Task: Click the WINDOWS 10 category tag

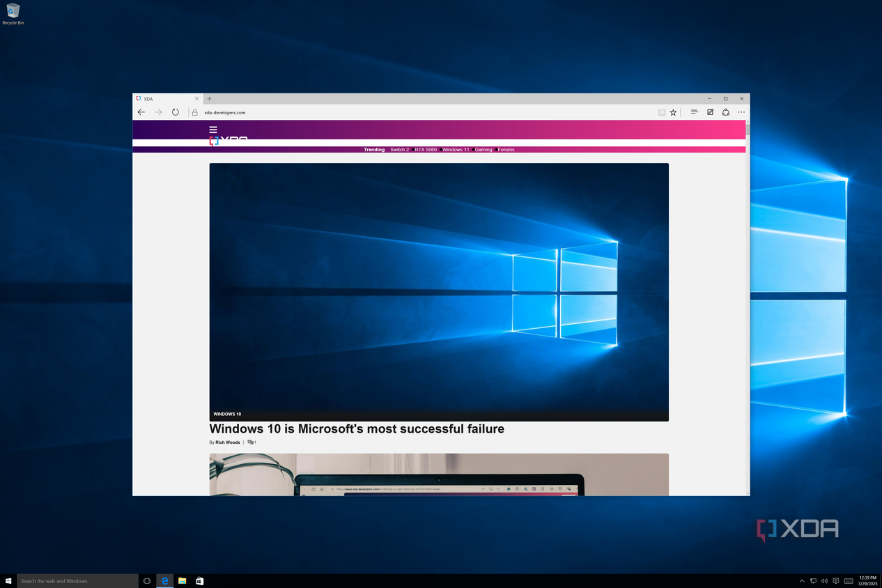Action: 227,414
